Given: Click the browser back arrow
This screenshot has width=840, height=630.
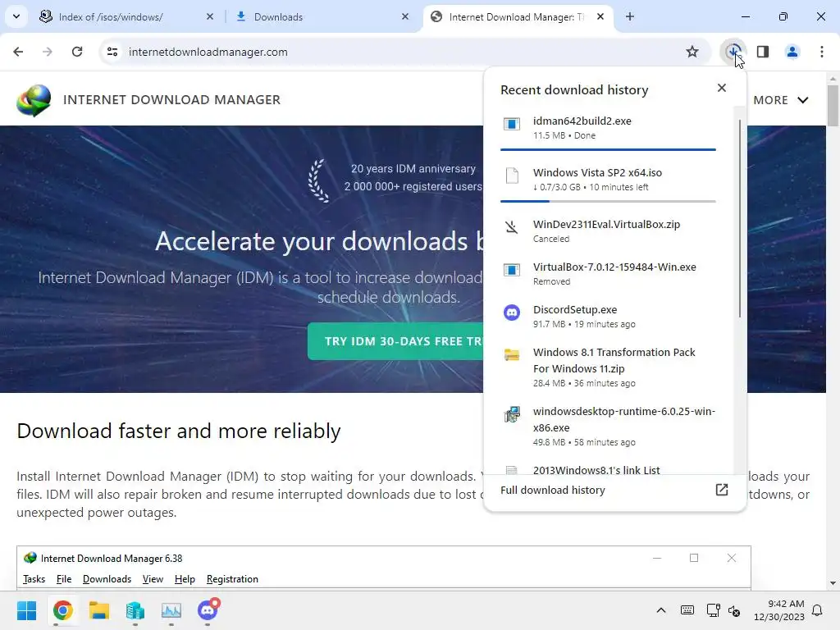Looking at the screenshot, I should click(18, 52).
